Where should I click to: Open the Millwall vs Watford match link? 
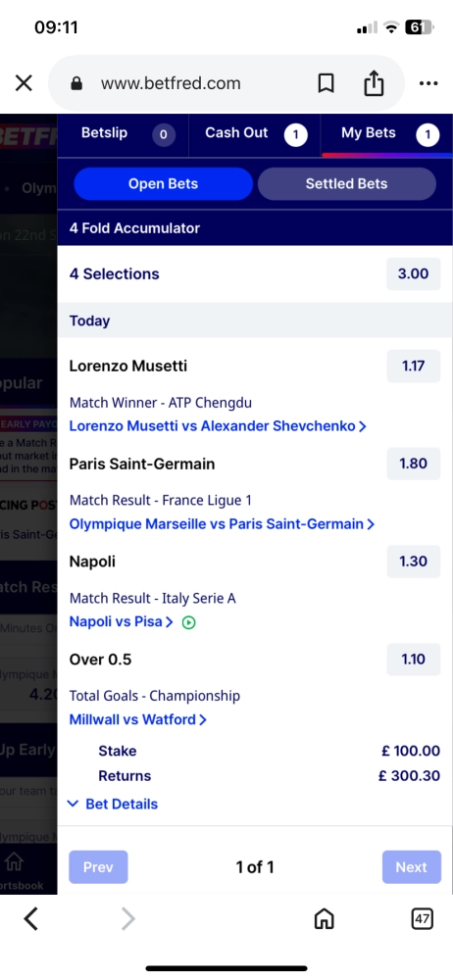[x=137, y=719]
